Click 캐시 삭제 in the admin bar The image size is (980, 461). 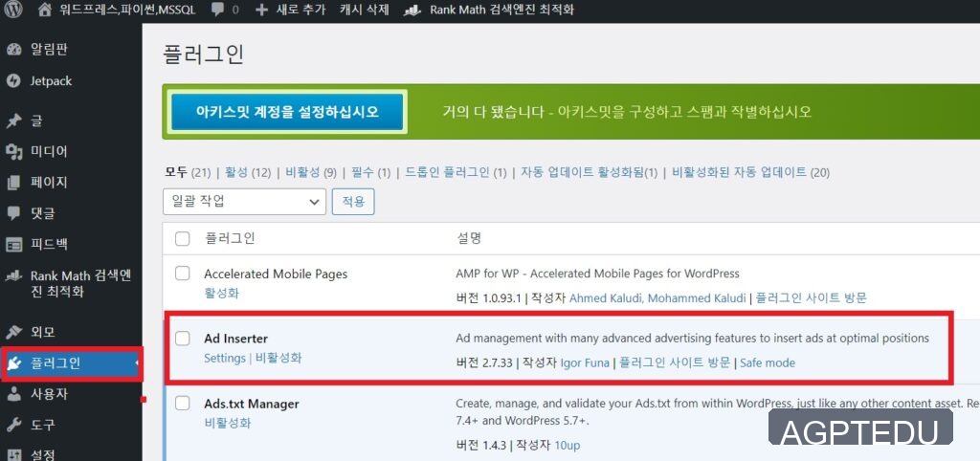pos(365,11)
